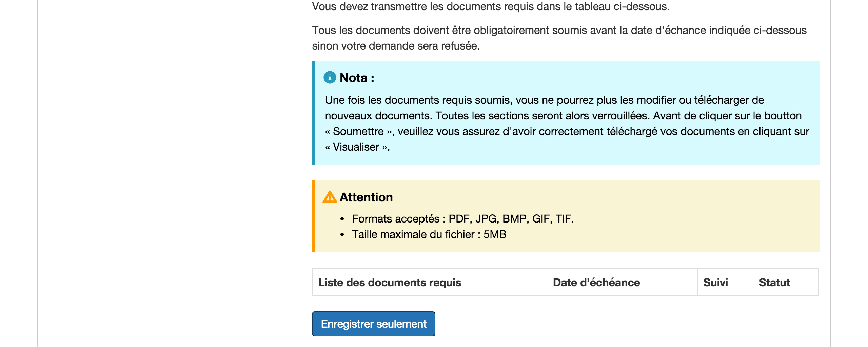Image resolution: width=868 pixels, height=347 pixels.
Task: Click the Liste des documents requis header
Action: click(x=389, y=282)
